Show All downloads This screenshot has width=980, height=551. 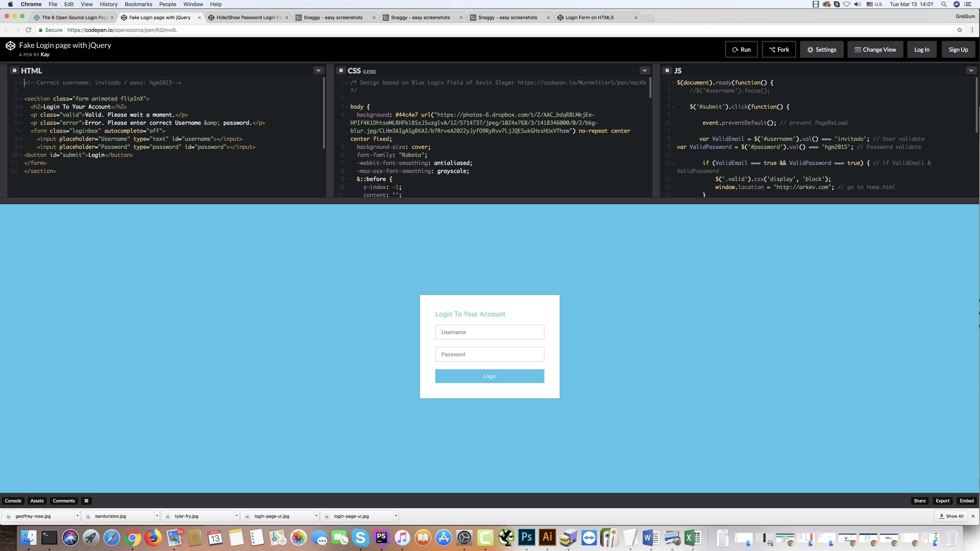[951, 516]
